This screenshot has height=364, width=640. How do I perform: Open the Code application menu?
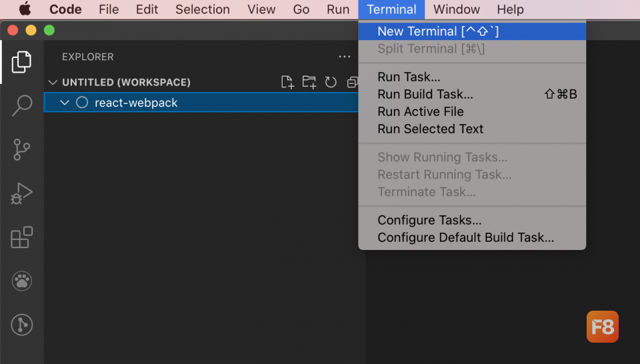[x=65, y=9]
